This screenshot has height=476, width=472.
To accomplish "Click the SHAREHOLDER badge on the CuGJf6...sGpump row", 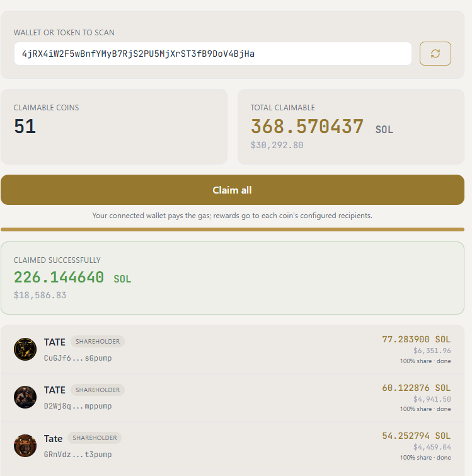I will click(98, 342).
